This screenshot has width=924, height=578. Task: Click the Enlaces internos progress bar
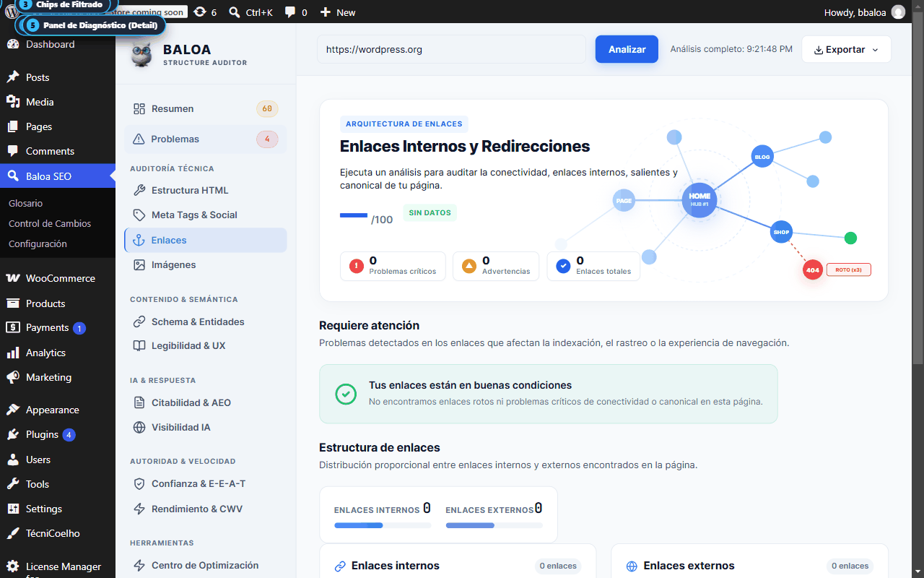point(383,525)
